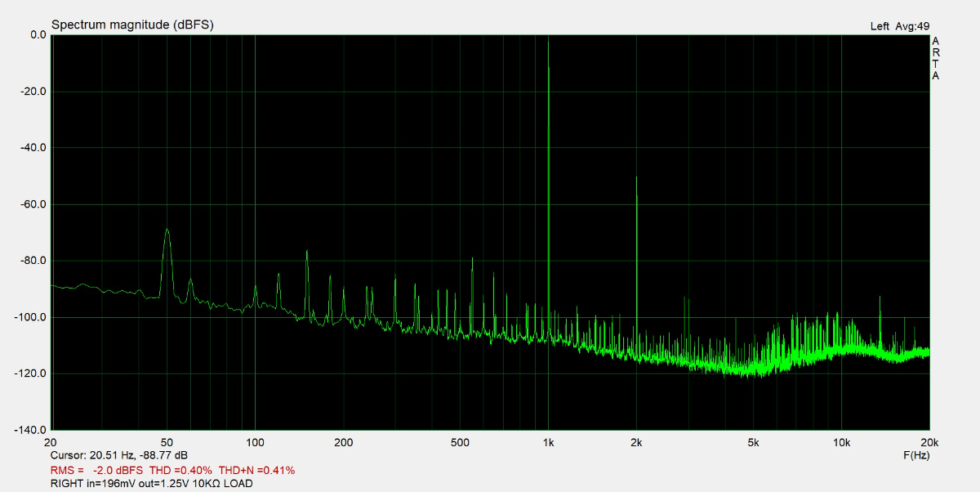Select the Spectrum magnitude (dBFS) title

point(131,24)
